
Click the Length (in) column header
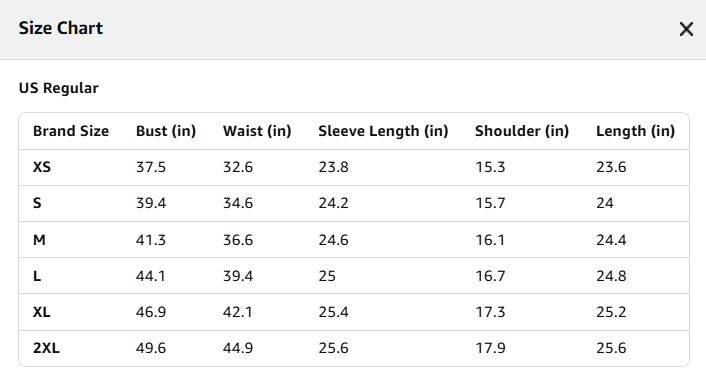635,131
